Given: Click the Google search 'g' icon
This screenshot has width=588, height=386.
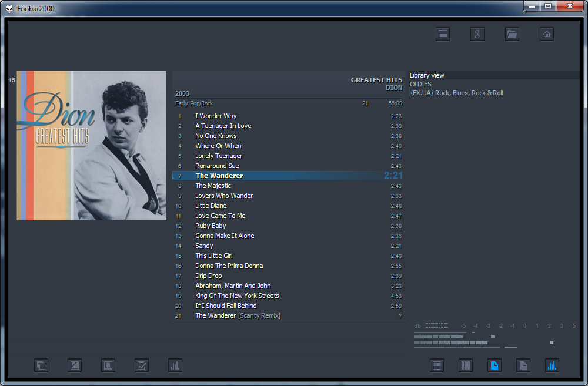Looking at the screenshot, I should pos(477,34).
